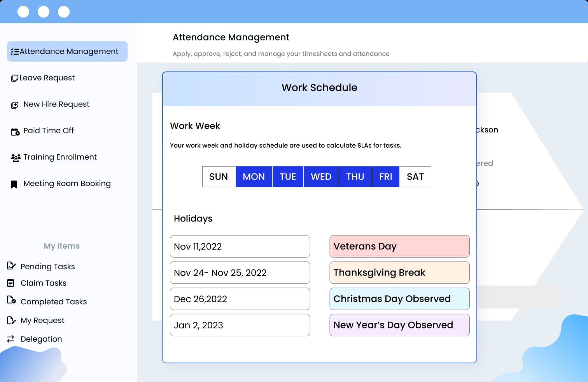
Task: Click the Paid Time Off calendar icon
Action: click(x=15, y=131)
